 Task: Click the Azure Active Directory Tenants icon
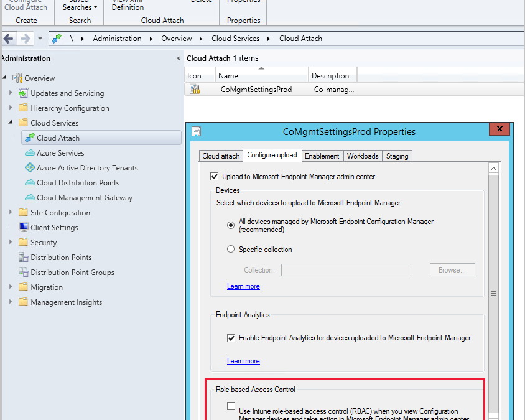30,167
